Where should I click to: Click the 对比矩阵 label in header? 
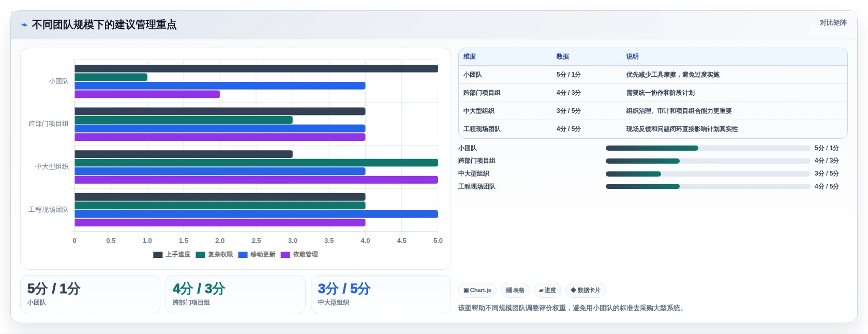[x=833, y=23]
